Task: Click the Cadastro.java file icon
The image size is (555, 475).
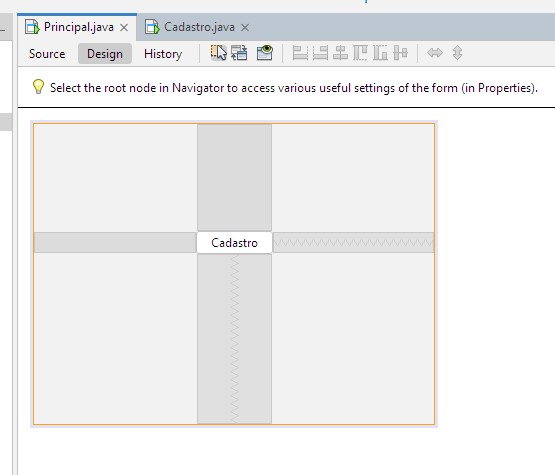Action: (x=152, y=27)
